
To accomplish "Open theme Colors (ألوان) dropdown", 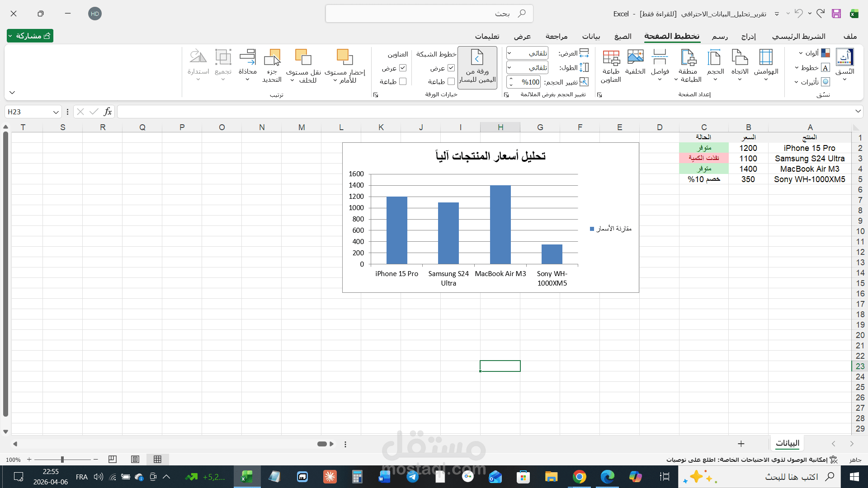I will click(814, 53).
